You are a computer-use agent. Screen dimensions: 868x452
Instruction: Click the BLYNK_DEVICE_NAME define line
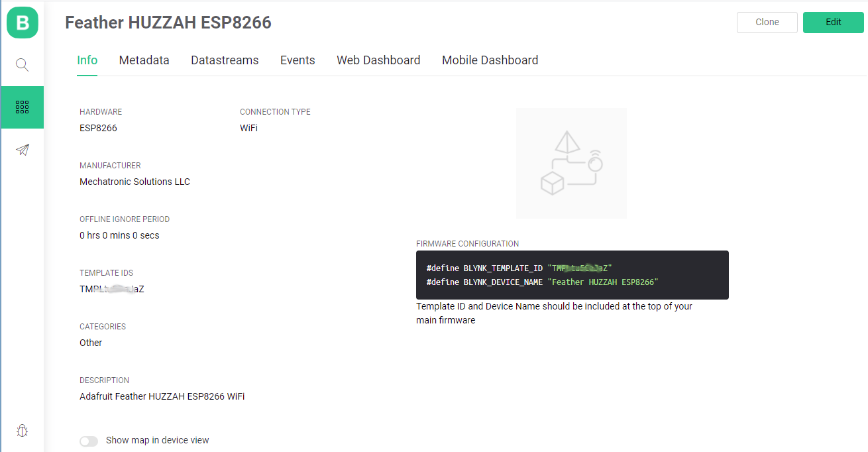[x=543, y=282]
